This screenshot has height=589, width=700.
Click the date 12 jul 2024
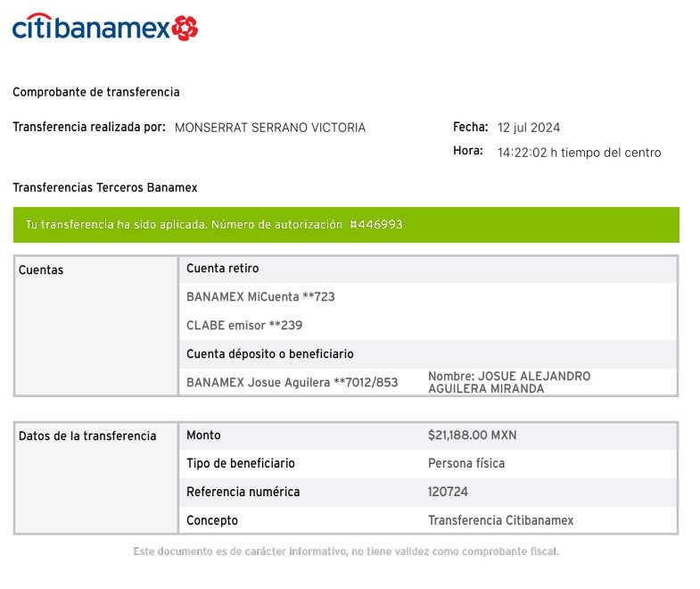(529, 128)
